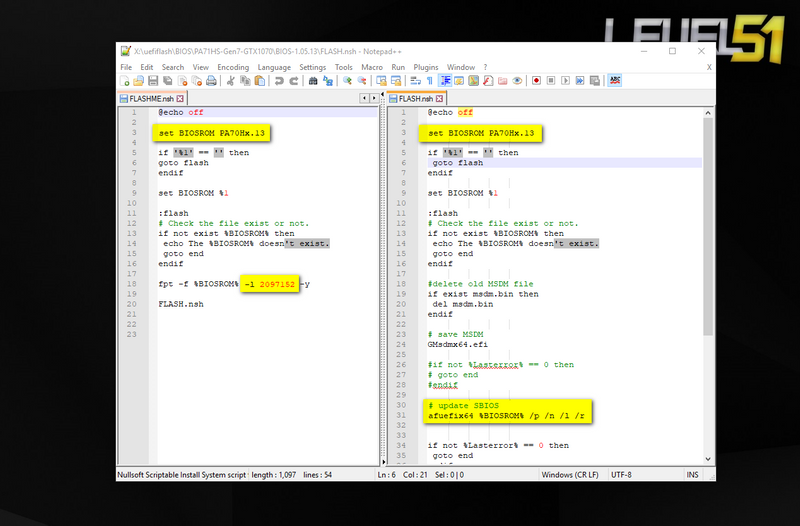Click the Stop Recording macro icon

pyautogui.click(x=551, y=81)
